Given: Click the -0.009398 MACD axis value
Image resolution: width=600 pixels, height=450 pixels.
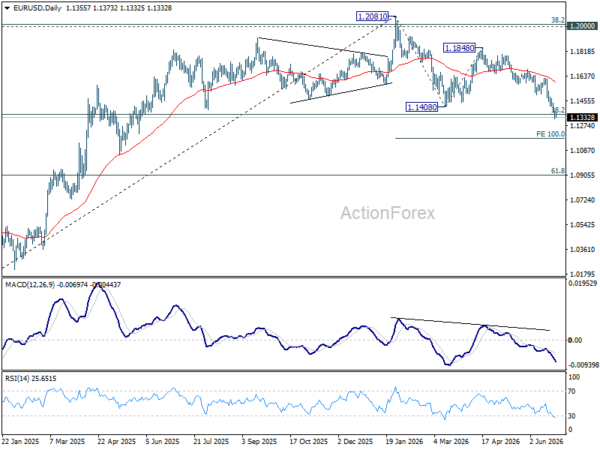Looking at the screenshot, I should point(584,365).
